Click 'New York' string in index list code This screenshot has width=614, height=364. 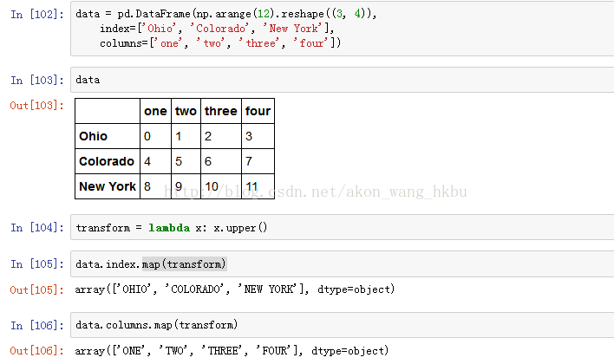[x=292, y=29]
